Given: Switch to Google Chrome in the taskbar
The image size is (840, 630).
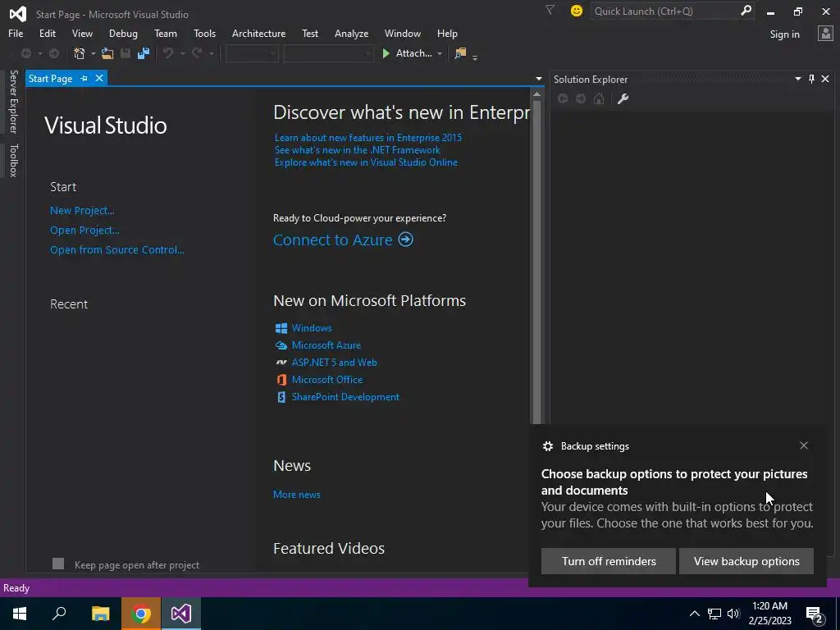Looking at the screenshot, I should point(141,614).
